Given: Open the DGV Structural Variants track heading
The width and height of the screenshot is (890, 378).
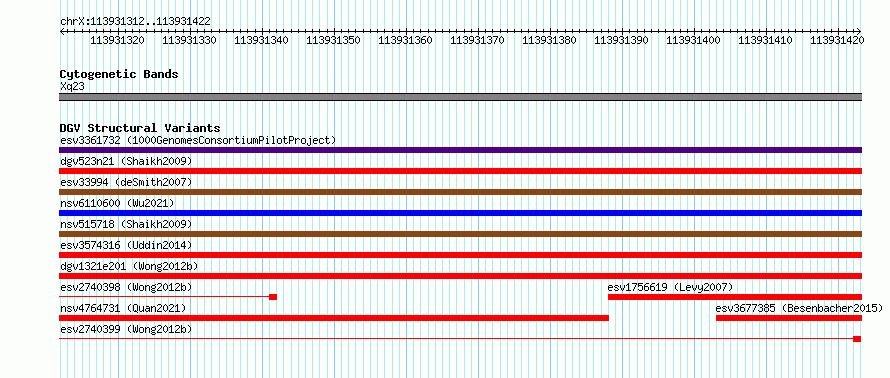Looking at the screenshot, I should (x=140, y=128).
